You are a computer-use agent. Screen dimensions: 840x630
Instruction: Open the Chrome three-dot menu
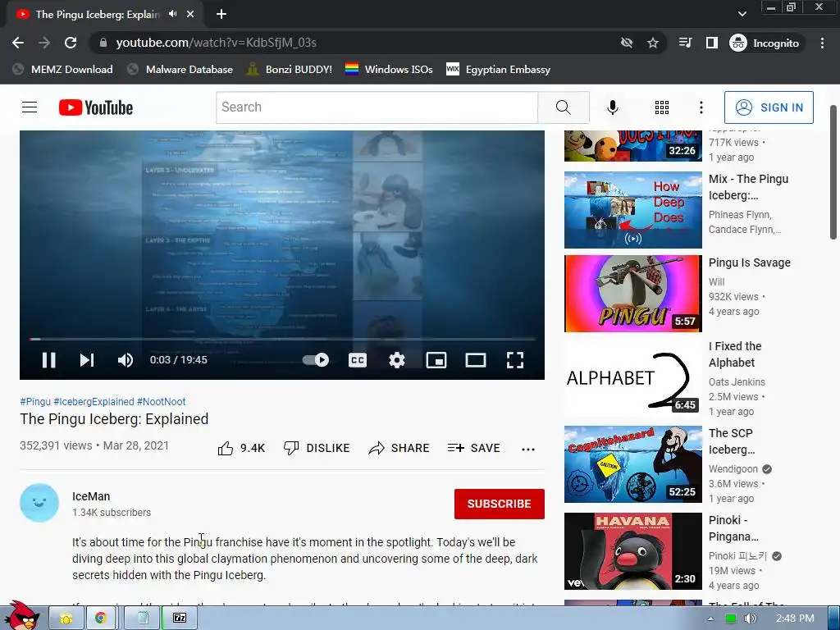click(822, 43)
